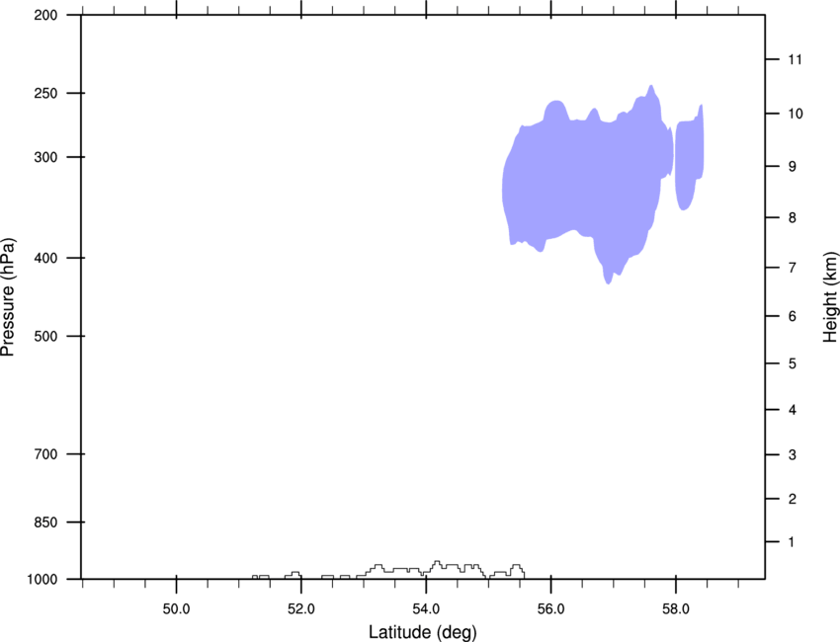Image resolution: width=840 pixels, height=642 pixels.
Task: Click the 58.0 latitude tick label
Action: point(676,609)
